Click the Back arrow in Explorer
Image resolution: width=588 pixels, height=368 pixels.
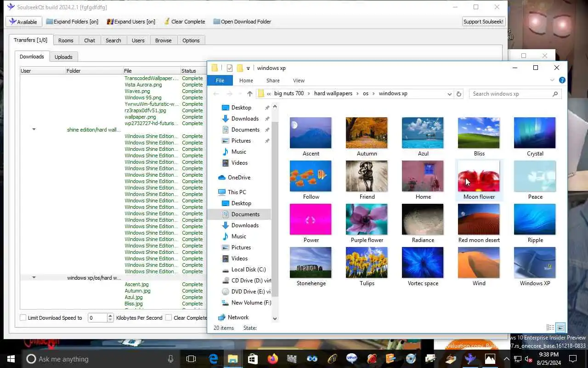coord(216,93)
